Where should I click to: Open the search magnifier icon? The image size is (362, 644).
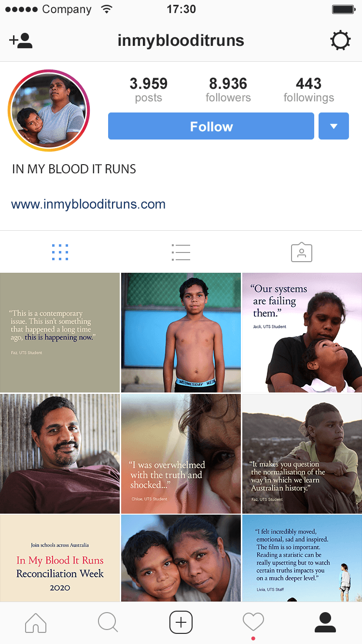[108, 623]
